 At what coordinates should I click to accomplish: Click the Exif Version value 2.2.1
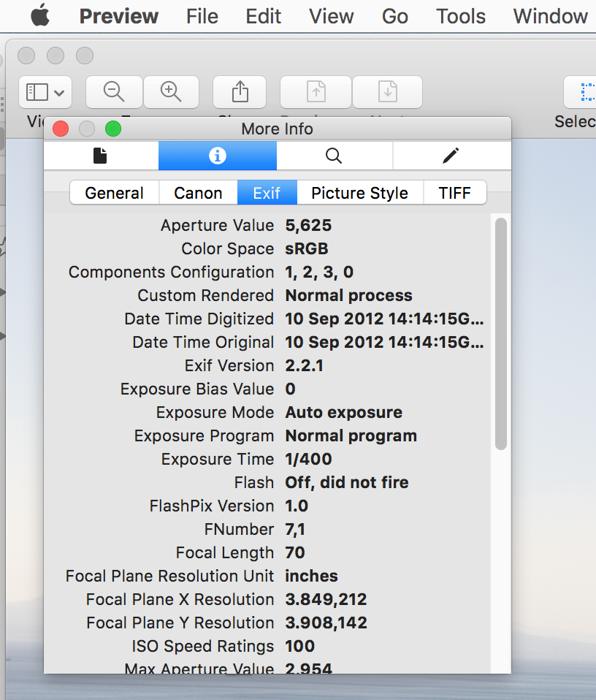click(305, 365)
